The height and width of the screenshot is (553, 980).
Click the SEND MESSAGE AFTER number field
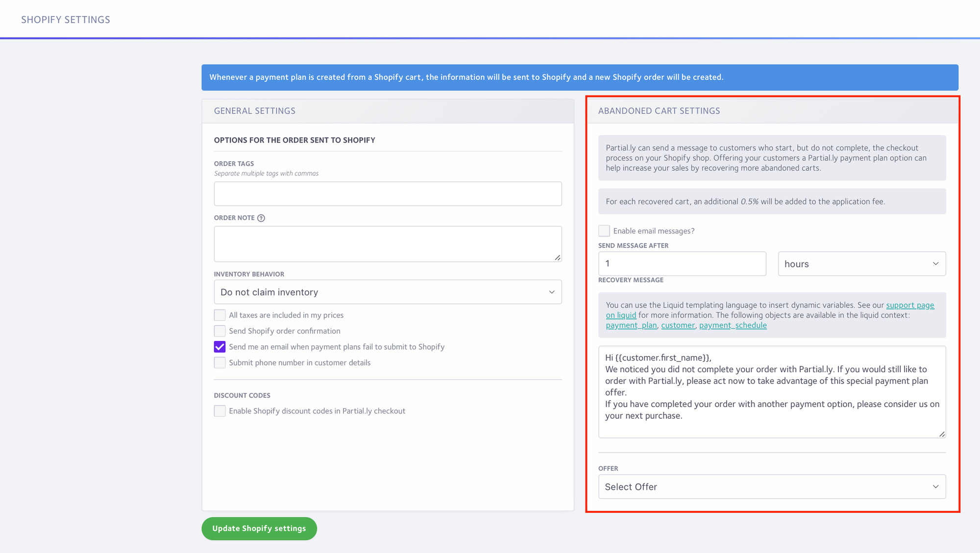tap(682, 264)
